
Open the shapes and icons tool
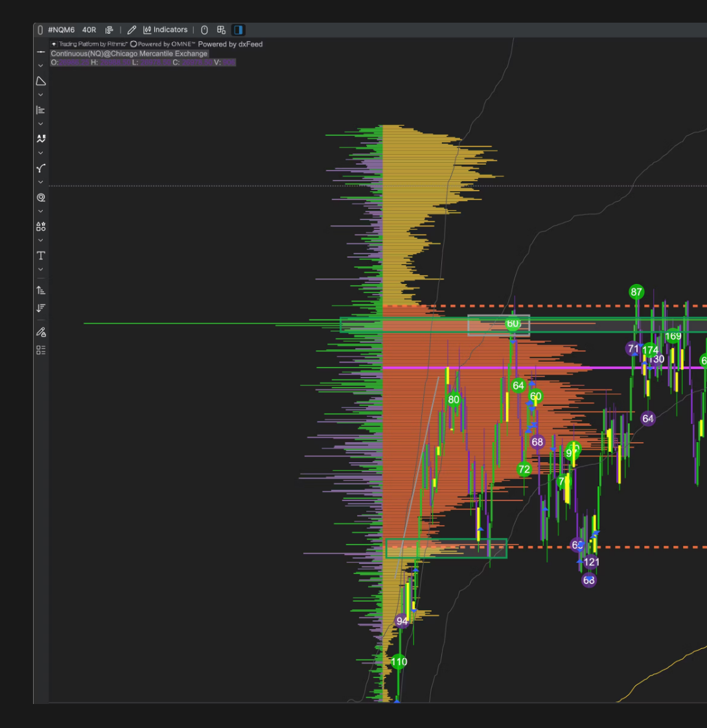click(41, 227)
